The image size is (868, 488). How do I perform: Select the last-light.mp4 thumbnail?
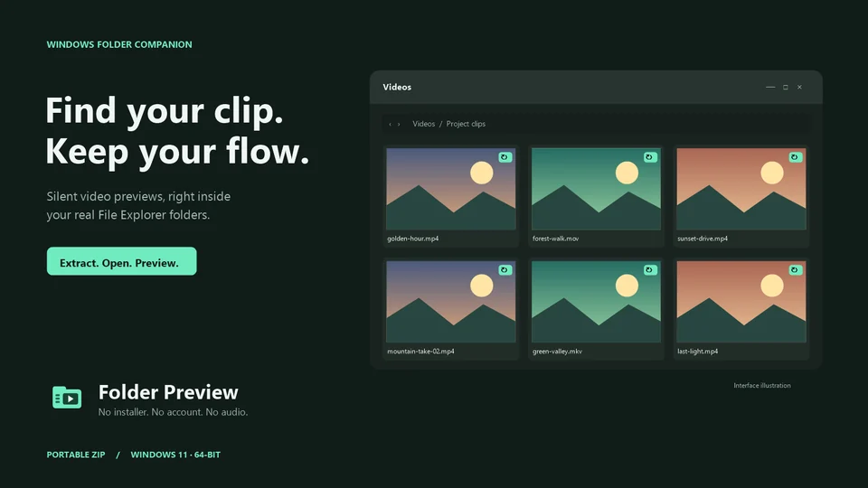point(741,302)
